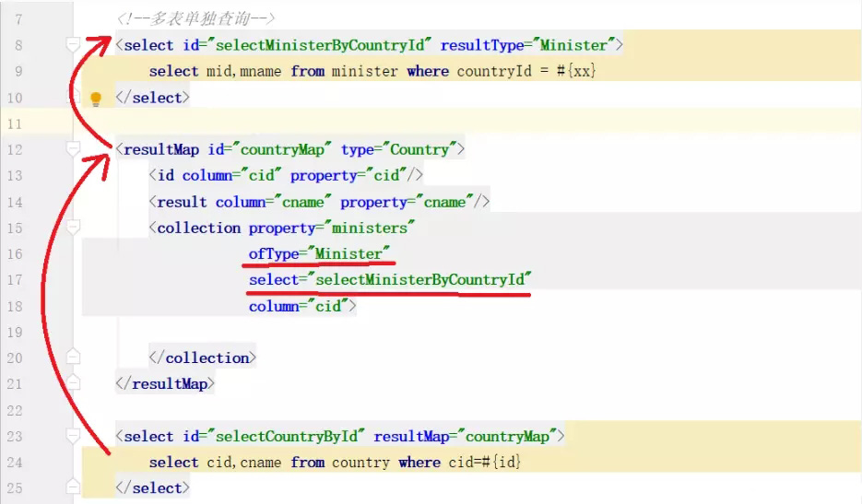Screen dimensions: 862x504
Task: Click the table name "country" on line 24
Action: (x=360, y=463)
